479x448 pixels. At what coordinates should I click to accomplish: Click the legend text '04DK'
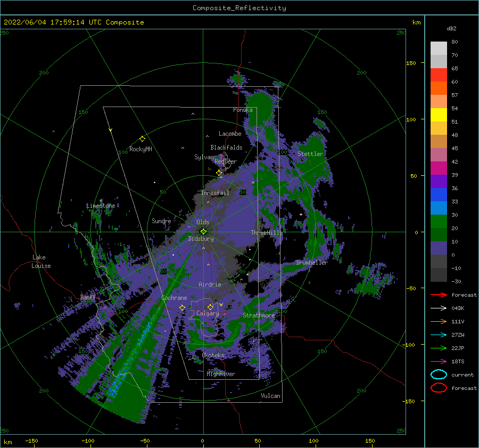458,308
